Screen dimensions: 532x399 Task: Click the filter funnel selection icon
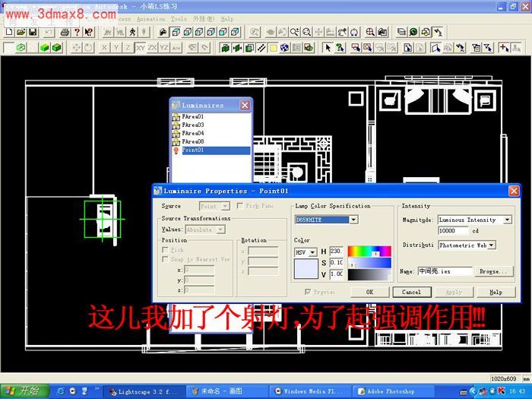pyautogui.click(x=488, y=48)
